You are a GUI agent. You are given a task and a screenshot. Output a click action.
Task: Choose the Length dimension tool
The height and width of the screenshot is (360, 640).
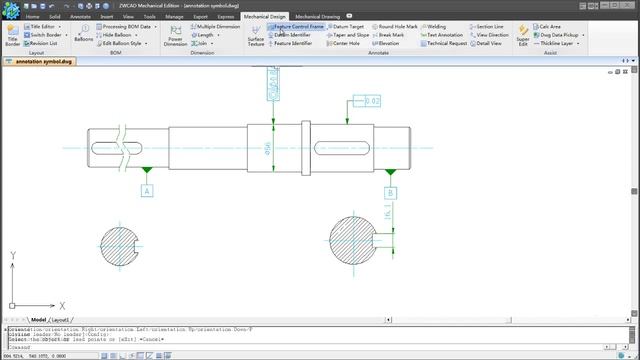coord(202,35)
